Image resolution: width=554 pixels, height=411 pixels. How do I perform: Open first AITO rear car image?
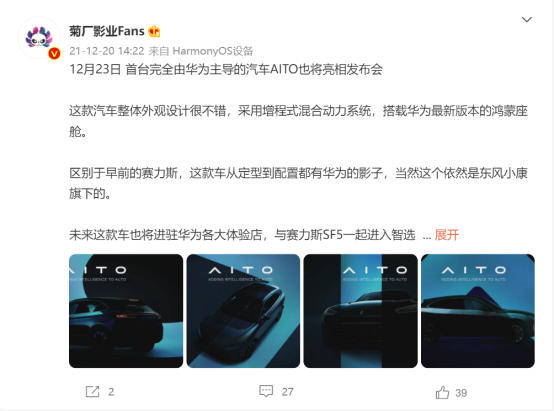(x=126, y=311)
